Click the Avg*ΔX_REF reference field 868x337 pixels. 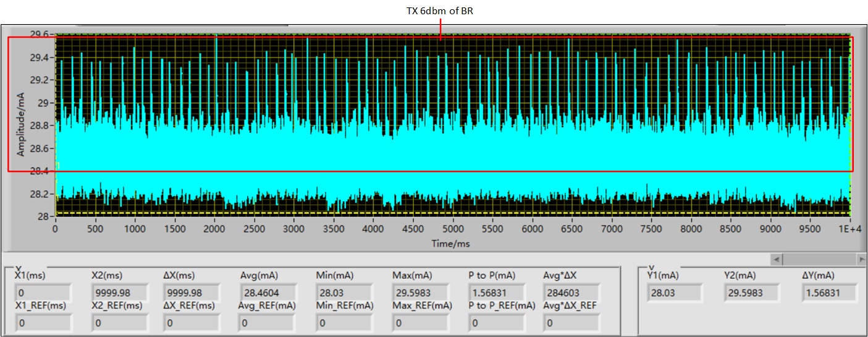coord(571,322)
